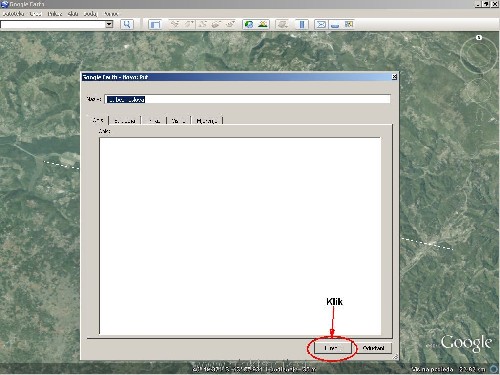Image resolution: width=500 pixels, height=375 pixels.
Task: Click the blue globe toolbar icon
Action: point(249,24)
